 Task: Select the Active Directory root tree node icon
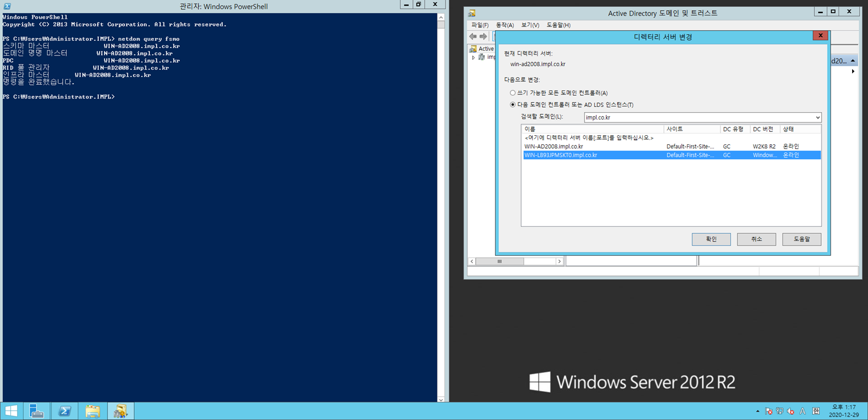[473, 49]
